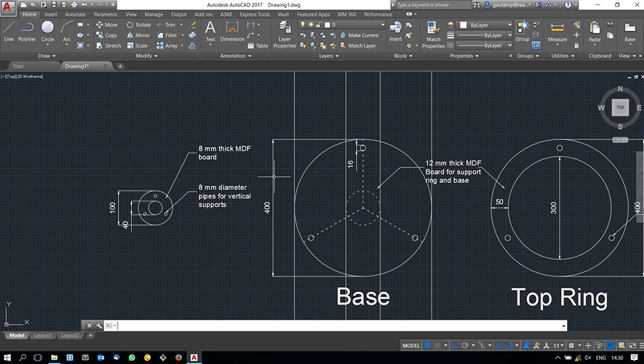644x364 pixels.
Task: Click the command line input field
Action: pos(340,326)
